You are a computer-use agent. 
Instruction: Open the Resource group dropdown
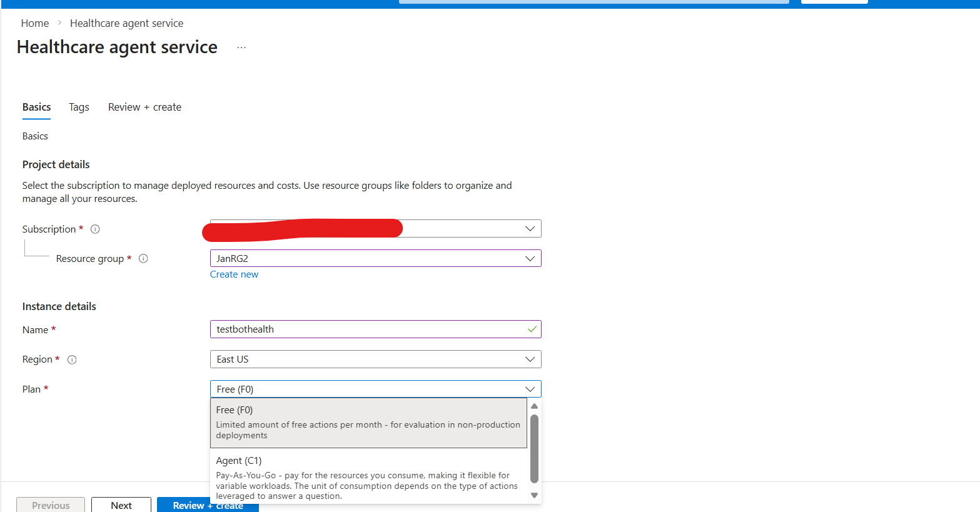pos(375,258)
